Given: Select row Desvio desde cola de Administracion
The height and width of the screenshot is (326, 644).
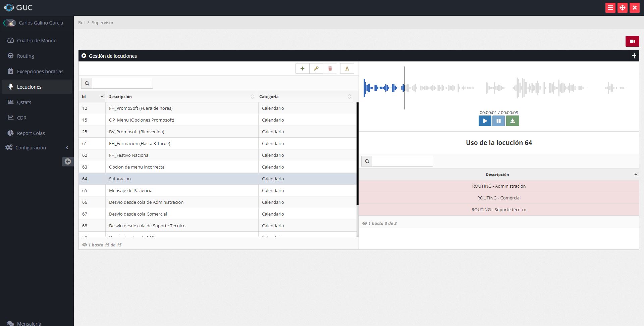Looking at the screenshot, I should tap(218, 202).
